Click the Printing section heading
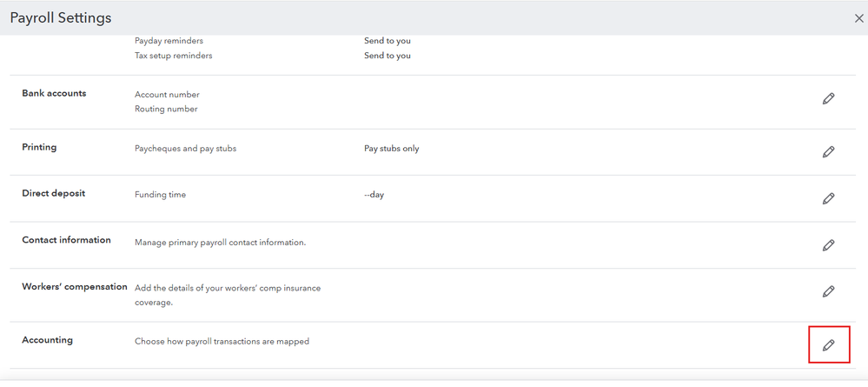This screenshot has height=387, width=868. 39,147
